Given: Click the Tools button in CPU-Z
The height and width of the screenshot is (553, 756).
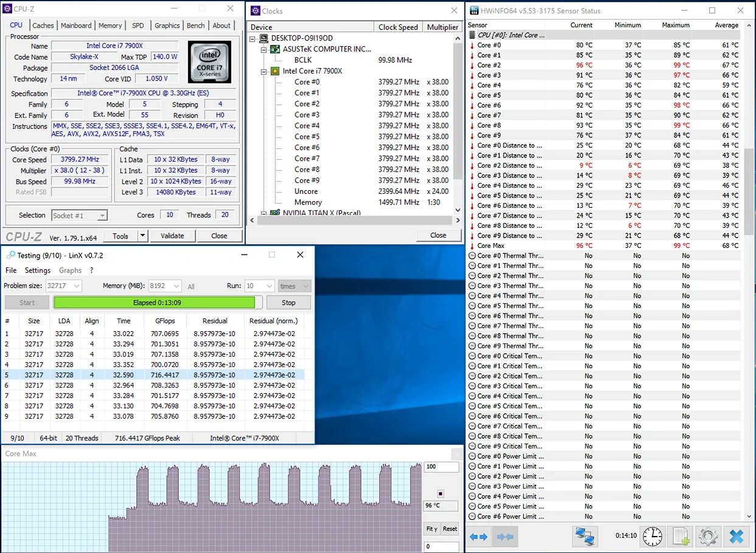Looking at the screenshot, I should coord(120,236).
